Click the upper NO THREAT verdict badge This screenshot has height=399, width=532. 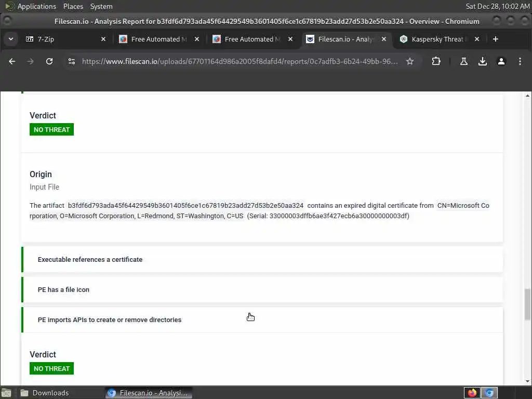pos(51,129)
